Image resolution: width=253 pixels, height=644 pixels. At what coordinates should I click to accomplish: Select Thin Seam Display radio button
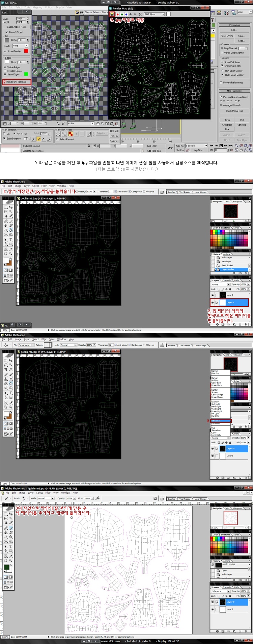click(222, 71)
